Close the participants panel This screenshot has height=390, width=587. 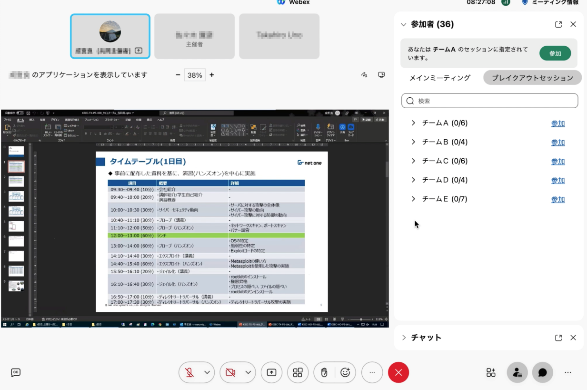click(573, 24)
